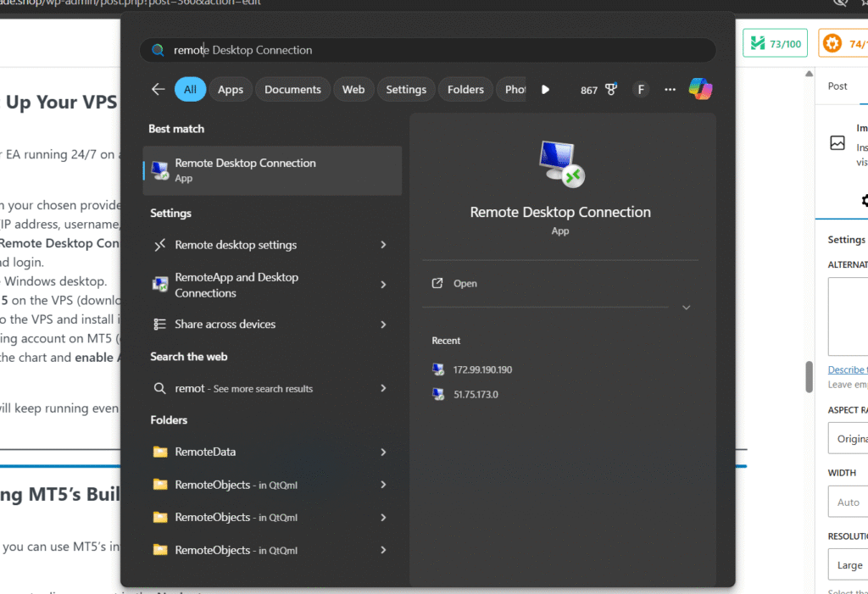Click the Open external-link icon
This screenshot has height=594, width=868.
pyautogui.click(x=437, y=283)
